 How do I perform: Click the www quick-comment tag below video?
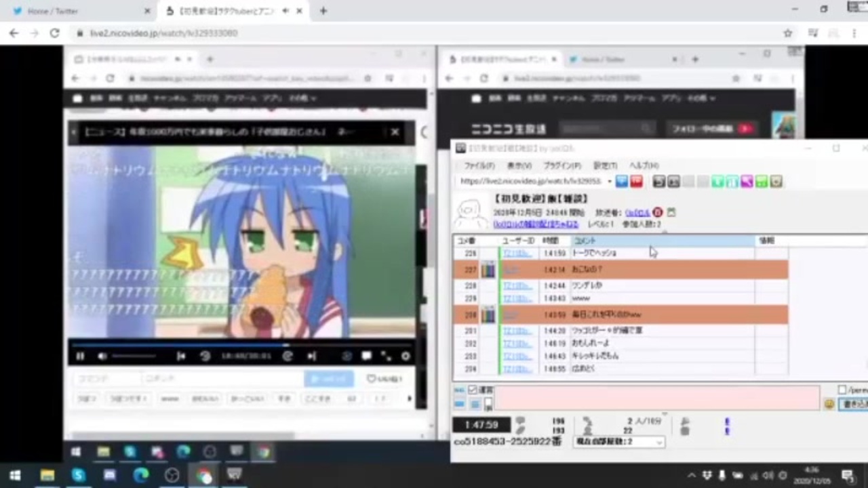coord(170,399)
